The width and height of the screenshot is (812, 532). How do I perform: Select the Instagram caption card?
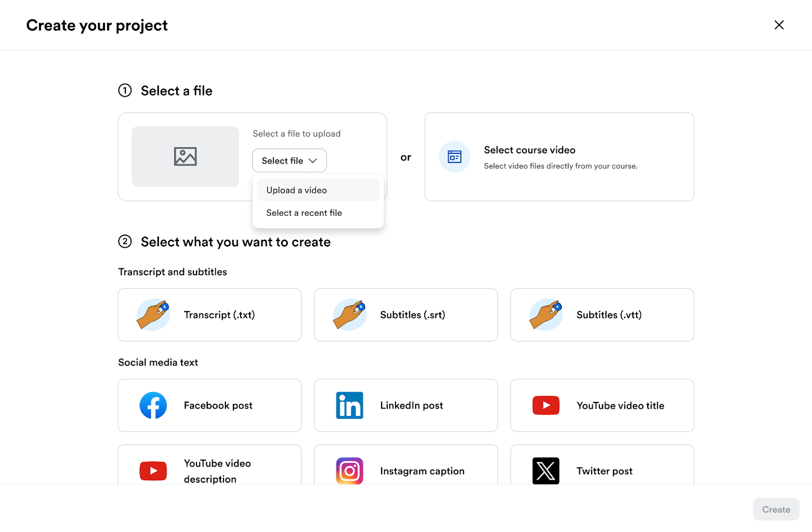(406, 464)
